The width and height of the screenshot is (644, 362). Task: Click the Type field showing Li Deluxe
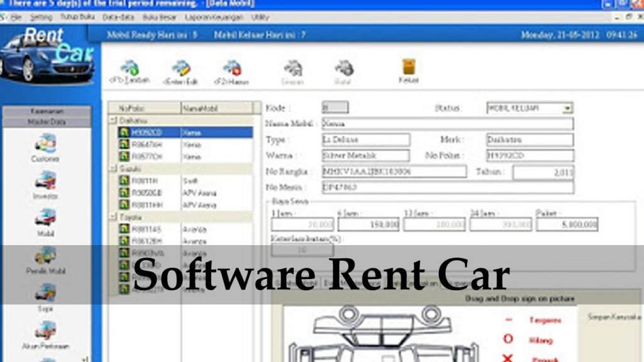point(366,140)
